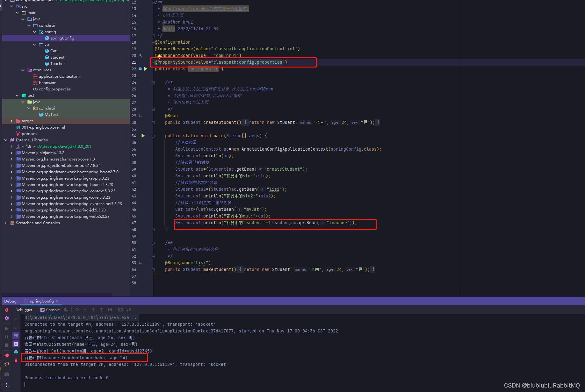The height and width of the screenshot is (392, 585).
Task: Click the Resume Program icon
Action: click(7, 328)
